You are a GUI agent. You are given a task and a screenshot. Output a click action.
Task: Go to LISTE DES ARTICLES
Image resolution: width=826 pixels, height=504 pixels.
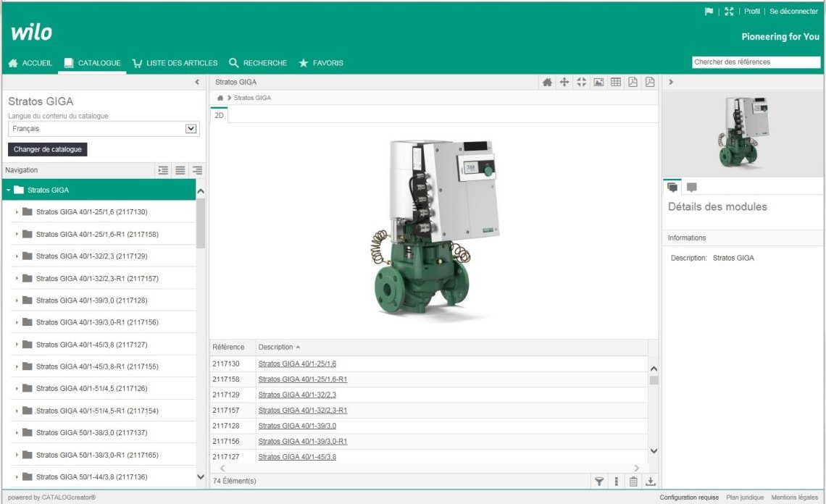[x=175, y=63]
